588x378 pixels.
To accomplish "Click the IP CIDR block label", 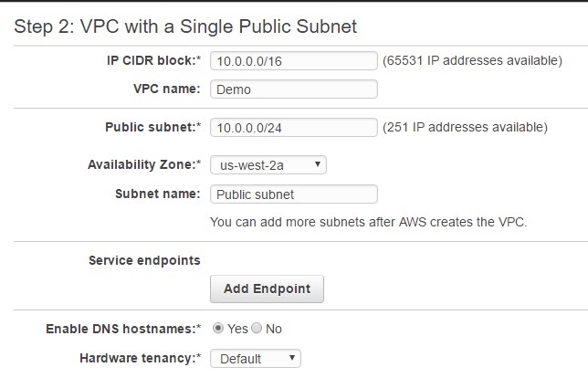I will (153, 60).
